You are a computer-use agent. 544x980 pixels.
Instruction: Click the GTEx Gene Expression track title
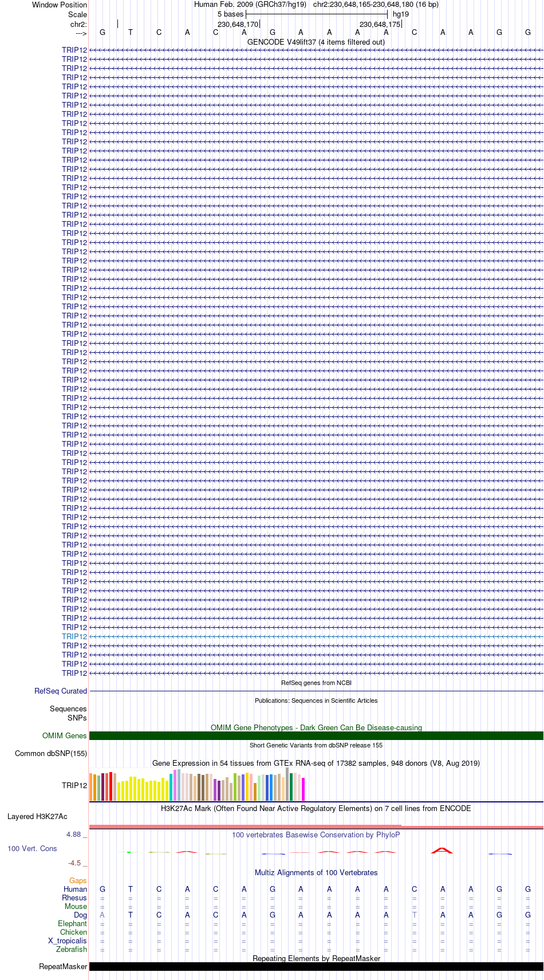(316, 763)
